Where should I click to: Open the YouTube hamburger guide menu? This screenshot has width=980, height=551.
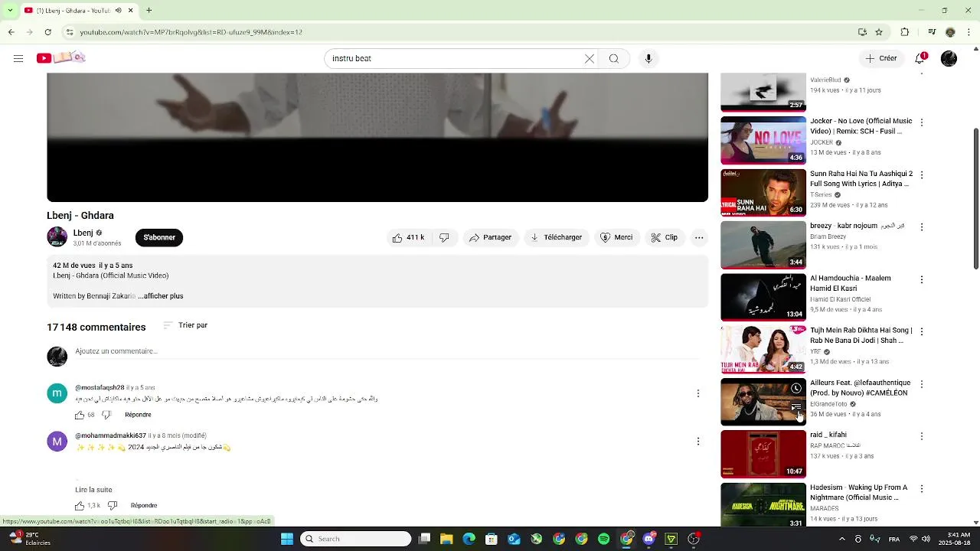click(18, 58)
